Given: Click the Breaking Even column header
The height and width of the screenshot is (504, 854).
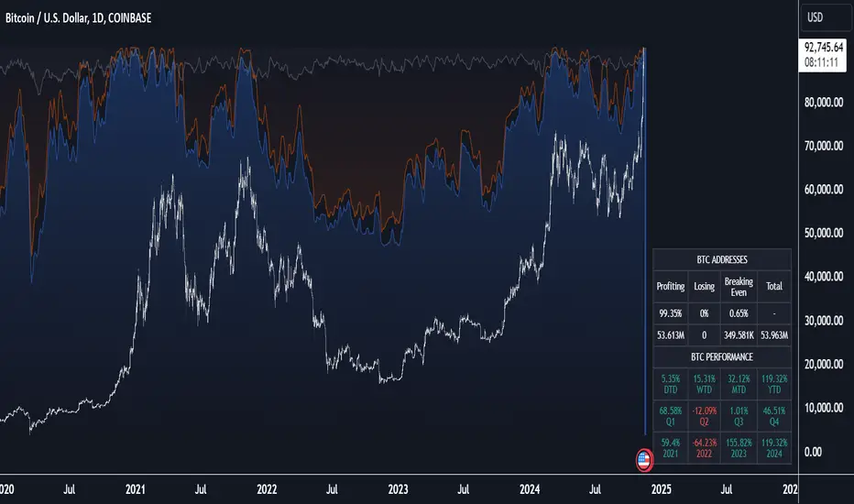Looking at the screenshot, I should coord(739,287).
